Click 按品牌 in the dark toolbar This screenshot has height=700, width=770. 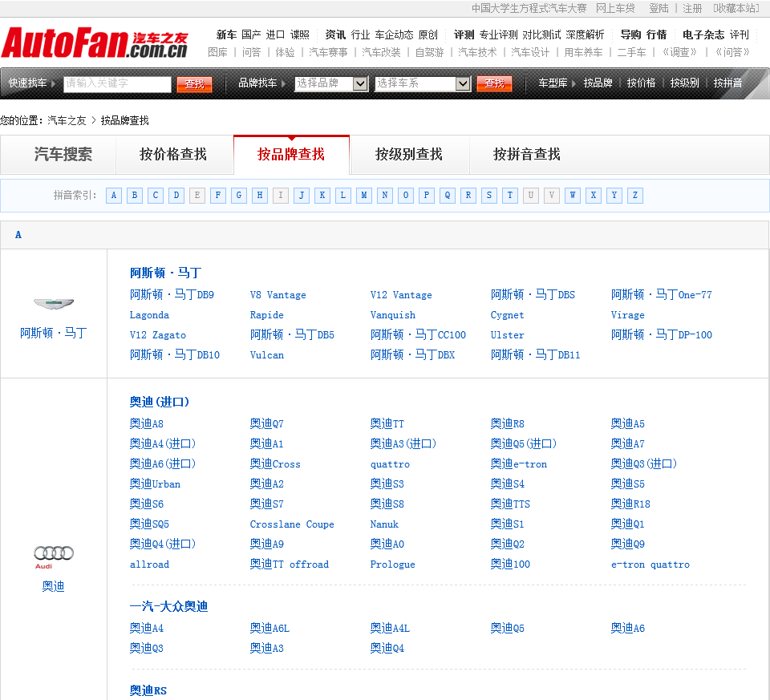[x=598, y=83]
